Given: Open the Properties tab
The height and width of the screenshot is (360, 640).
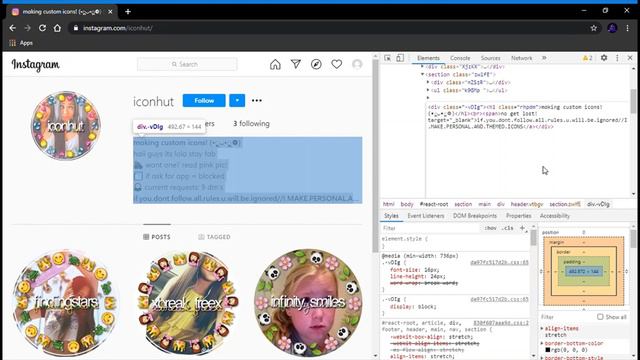Looking at the screenshot, I should (518, 216).
